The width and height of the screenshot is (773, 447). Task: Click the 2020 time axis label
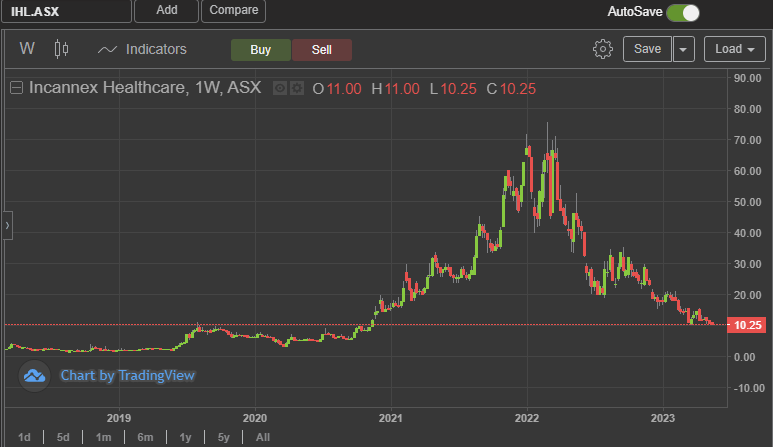255,418
